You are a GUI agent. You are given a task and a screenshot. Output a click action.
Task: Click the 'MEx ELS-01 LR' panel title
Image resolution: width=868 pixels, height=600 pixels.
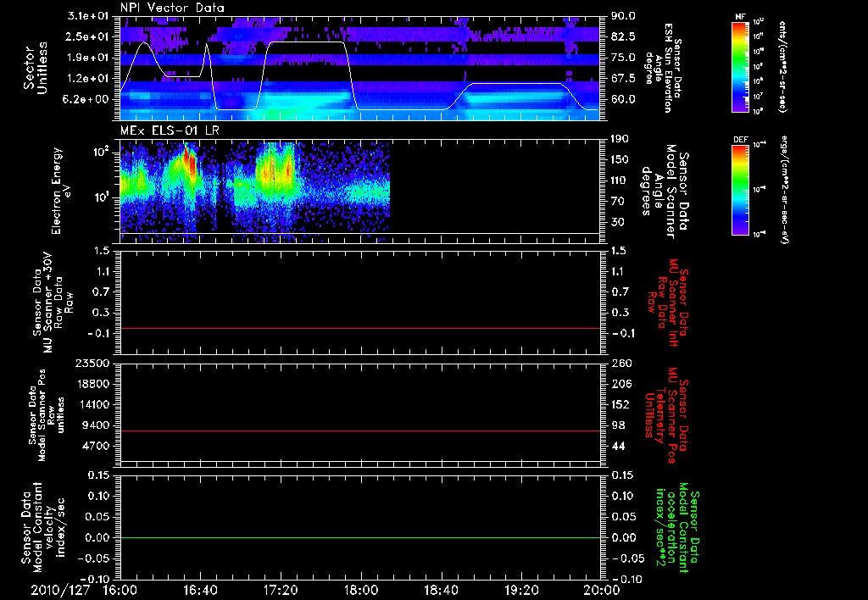pos(168,131)
